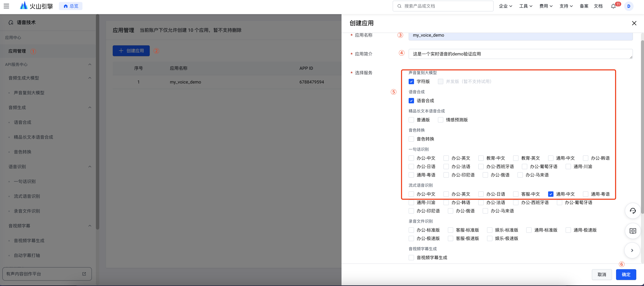Click the customer service headset floating icon

633,211
